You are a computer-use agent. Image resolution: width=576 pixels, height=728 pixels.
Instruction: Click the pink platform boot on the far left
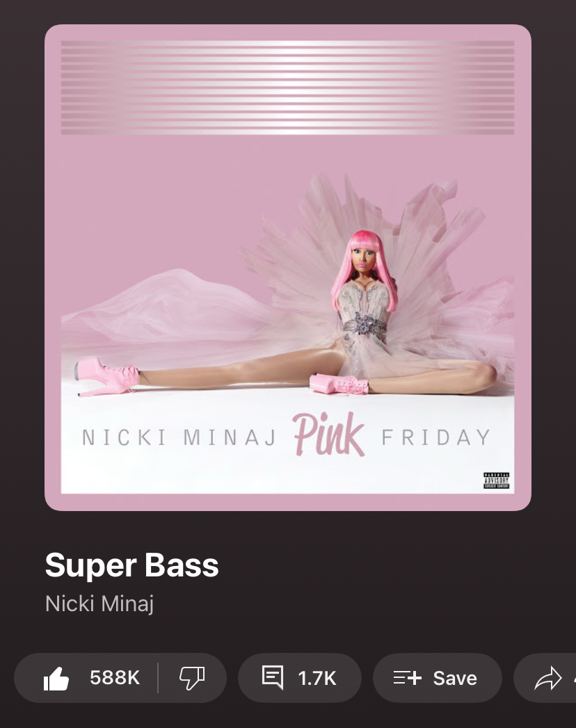point(107,377)
